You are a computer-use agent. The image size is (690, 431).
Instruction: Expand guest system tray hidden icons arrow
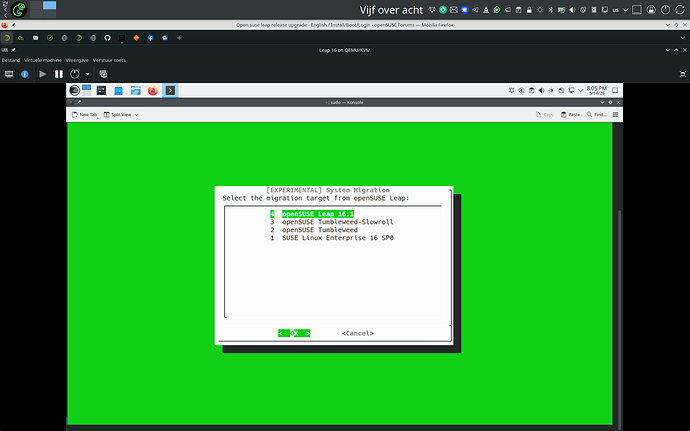580,90
